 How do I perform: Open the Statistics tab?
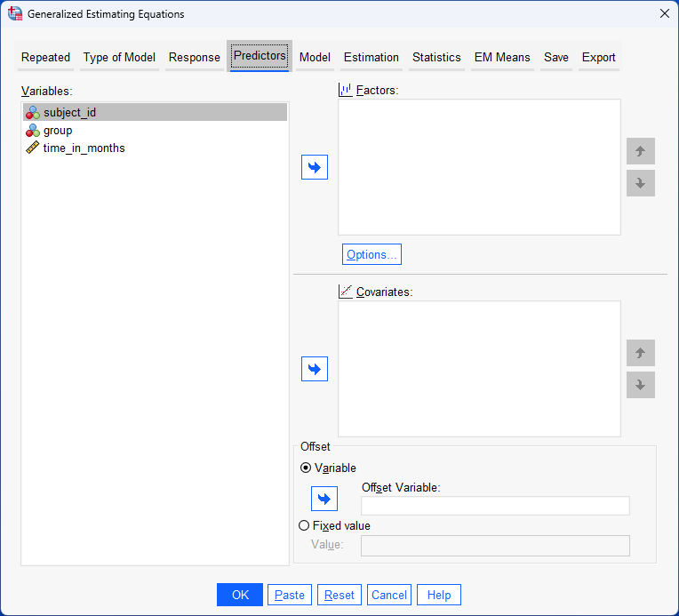pyautogui.click(x=436, y=57)
